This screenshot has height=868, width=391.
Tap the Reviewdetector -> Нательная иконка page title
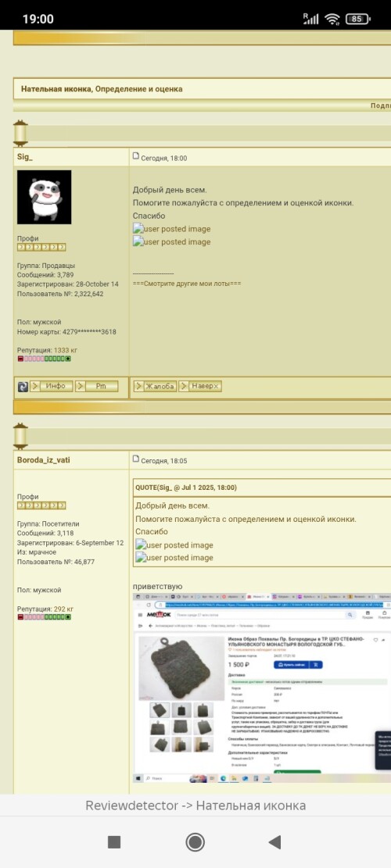[195, 805]
